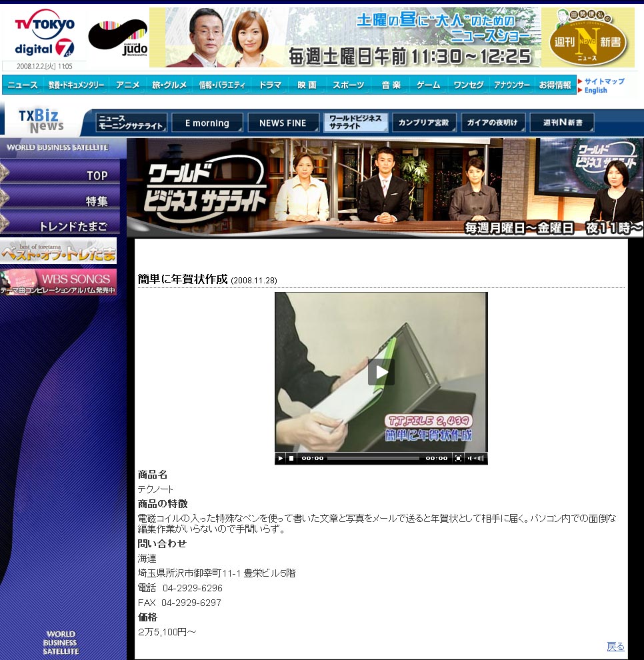Open the 音楽 section
644x660 pixels.
tap(391, 85)
